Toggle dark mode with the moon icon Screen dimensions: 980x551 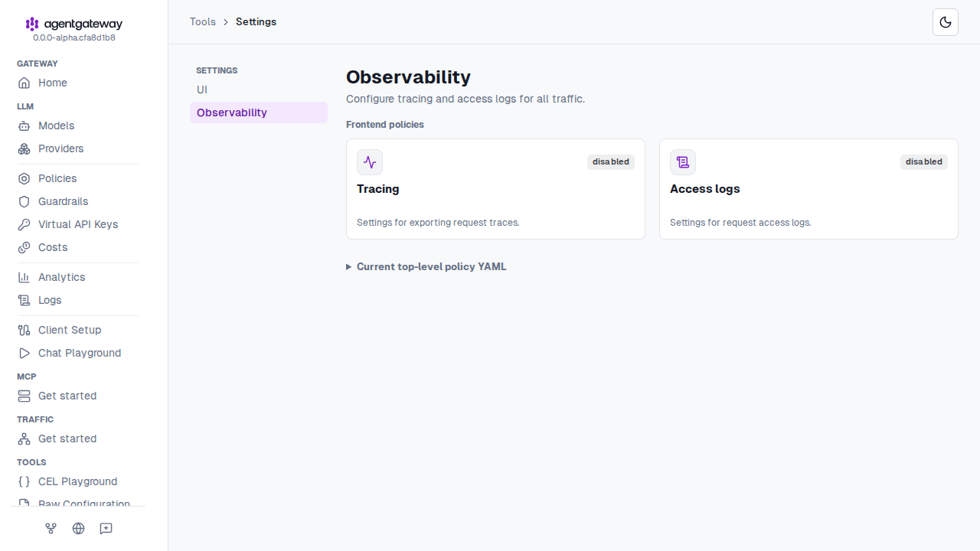(946, 22)
